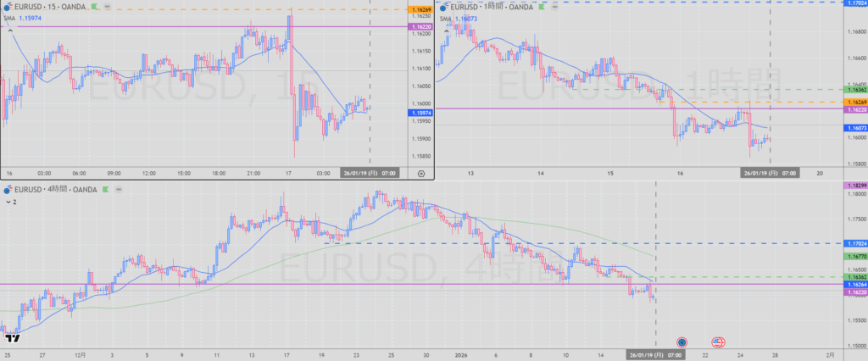Collapse the indicator legend on the 1-hour chart
The image size is (868, 361).
[x=445, y=30]
